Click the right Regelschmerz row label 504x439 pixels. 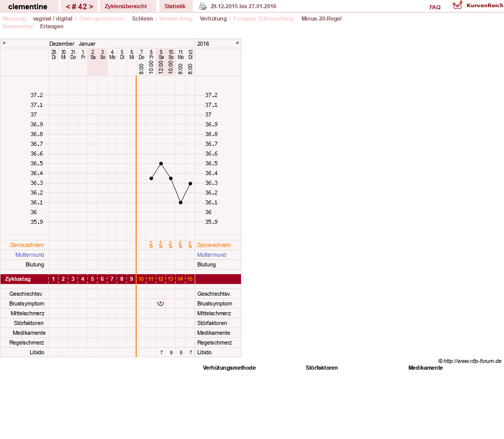click(x=214, y=342)
